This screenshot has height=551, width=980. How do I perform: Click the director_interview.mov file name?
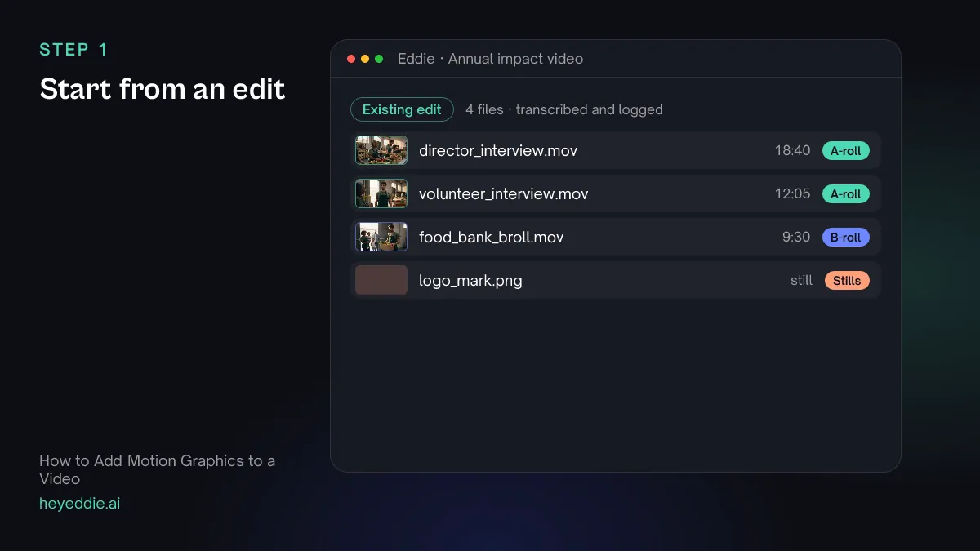pyautogui.click(x=498, y=150)
